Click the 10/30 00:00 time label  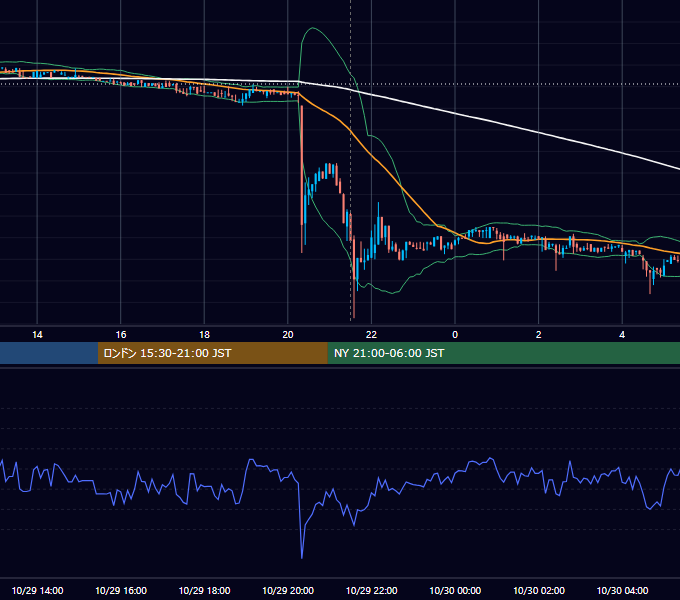[x=455, y=590]
